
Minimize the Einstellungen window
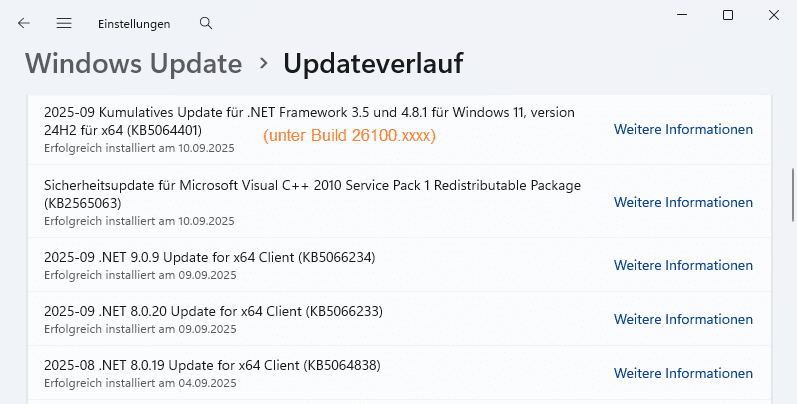tap(682, 15)
